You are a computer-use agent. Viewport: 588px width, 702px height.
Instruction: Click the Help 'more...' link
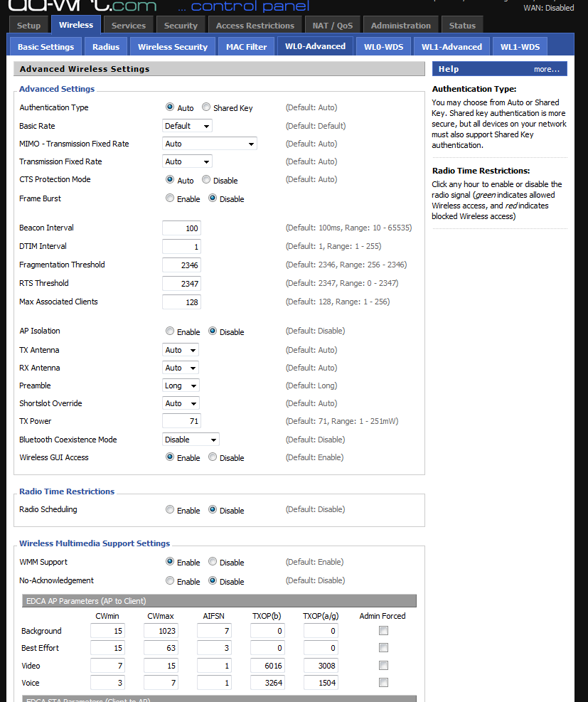coord(546,69)
